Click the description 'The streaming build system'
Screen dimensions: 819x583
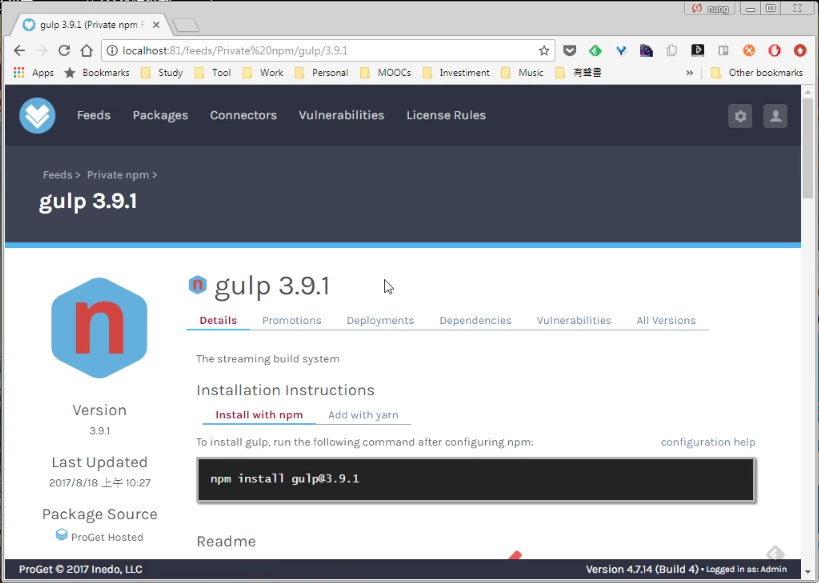click(x=267, y=359)
